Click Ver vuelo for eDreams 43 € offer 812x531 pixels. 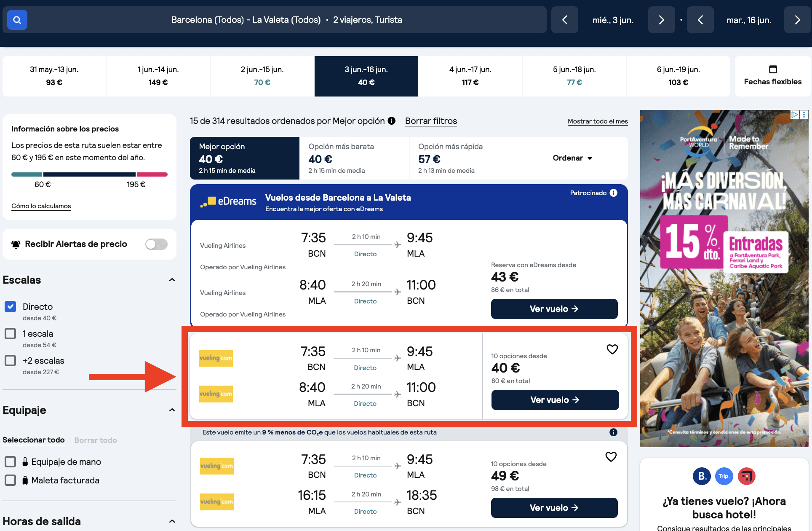click(x=554, y=309)
